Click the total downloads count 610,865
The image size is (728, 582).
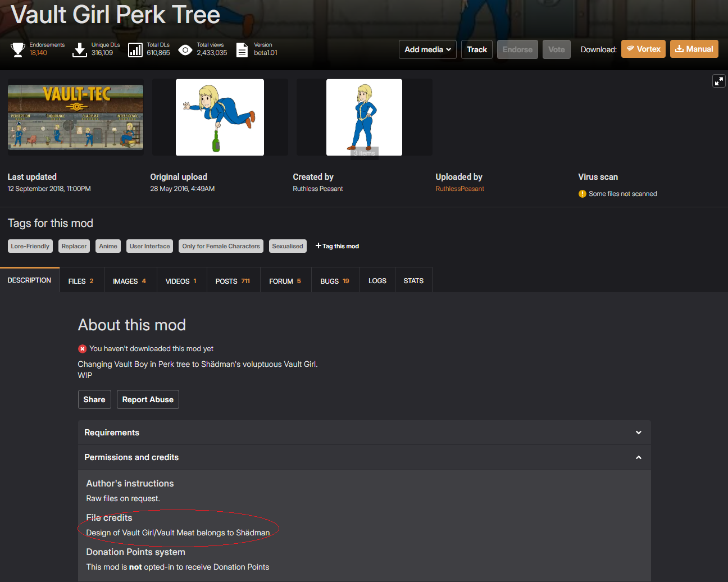158,53
